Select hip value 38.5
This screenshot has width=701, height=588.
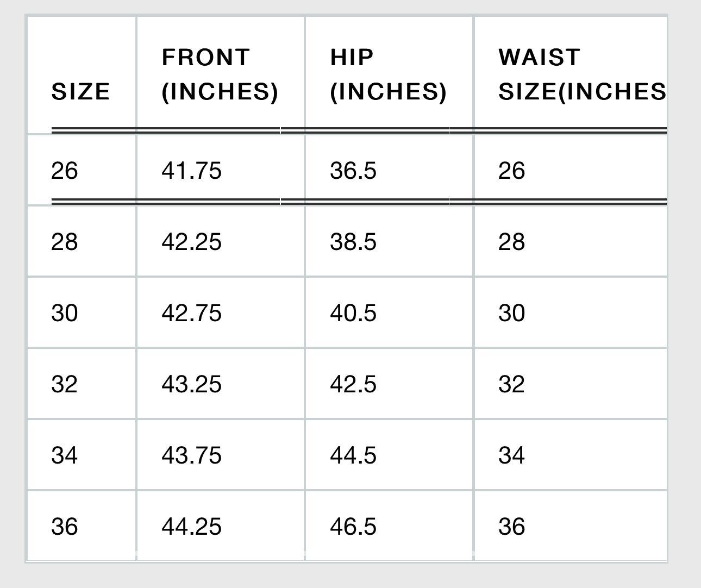click(353, 241)
